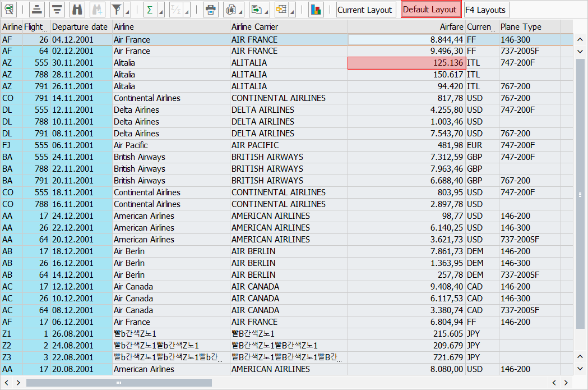Select the FJ airline code cell
Image resolution: width=588 pixels, height=390 pixels.
coord(12,145)
